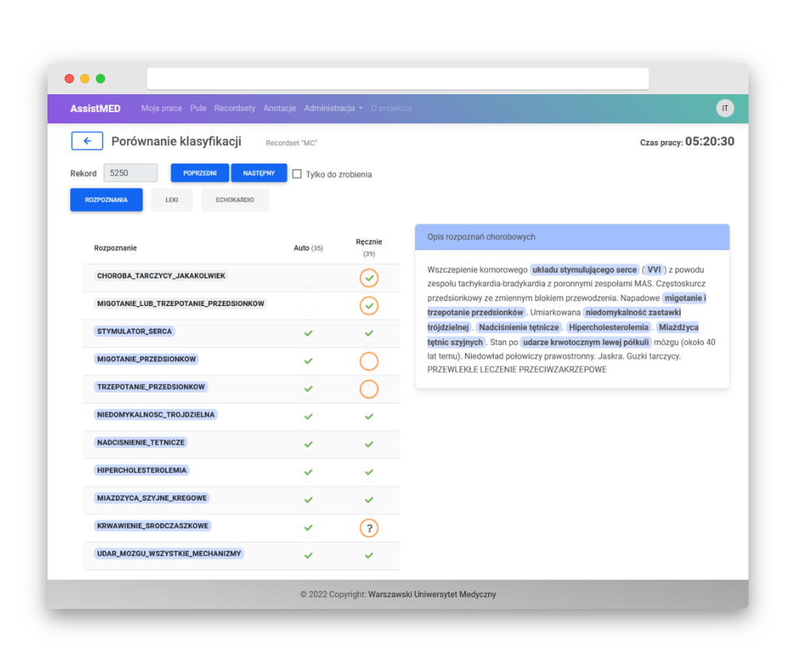Click the NASTĘPNY button
Image resolution: width=796 pixels, height=672 pixels.
[259, 173]
